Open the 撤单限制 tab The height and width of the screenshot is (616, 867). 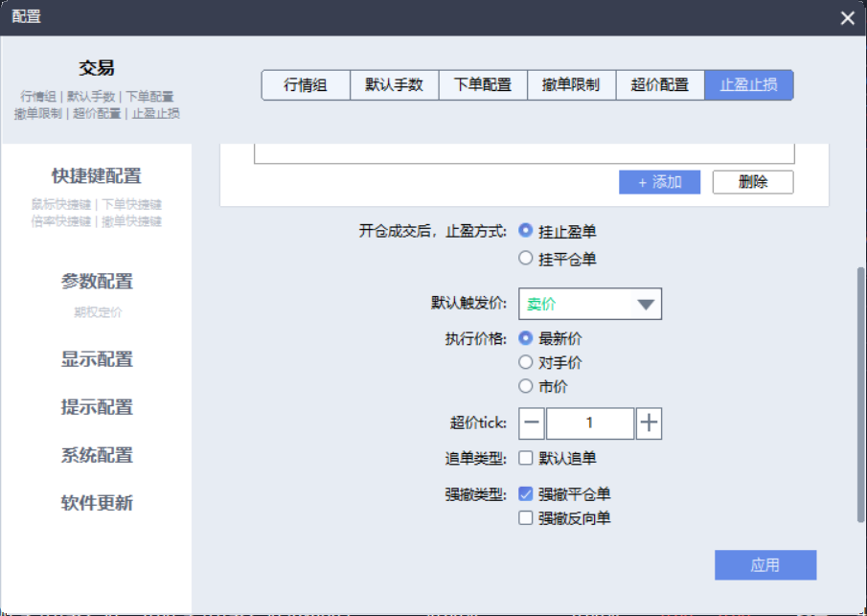[571, 84]
